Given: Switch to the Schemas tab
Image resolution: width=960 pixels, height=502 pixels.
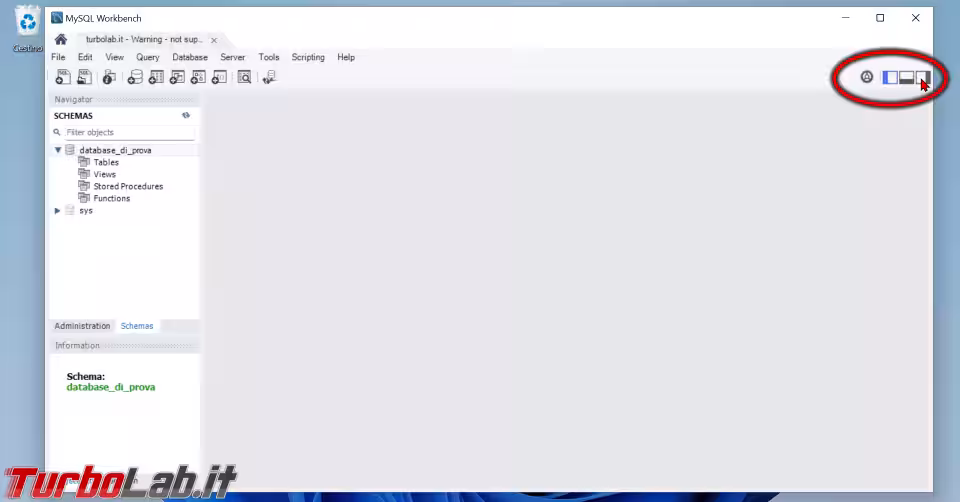Looking at the screenshot, I should pos(137,326).
